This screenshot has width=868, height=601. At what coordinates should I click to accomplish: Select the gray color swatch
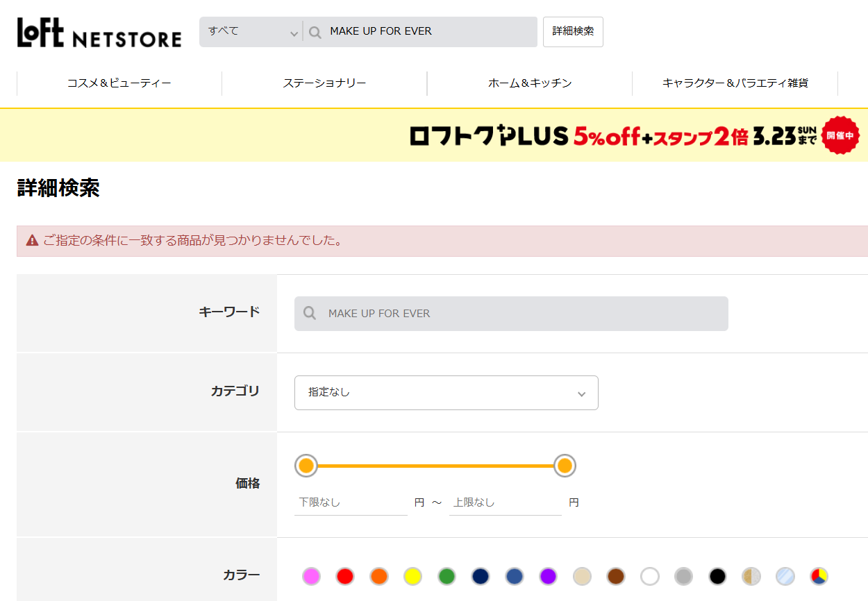click(684, 576)
